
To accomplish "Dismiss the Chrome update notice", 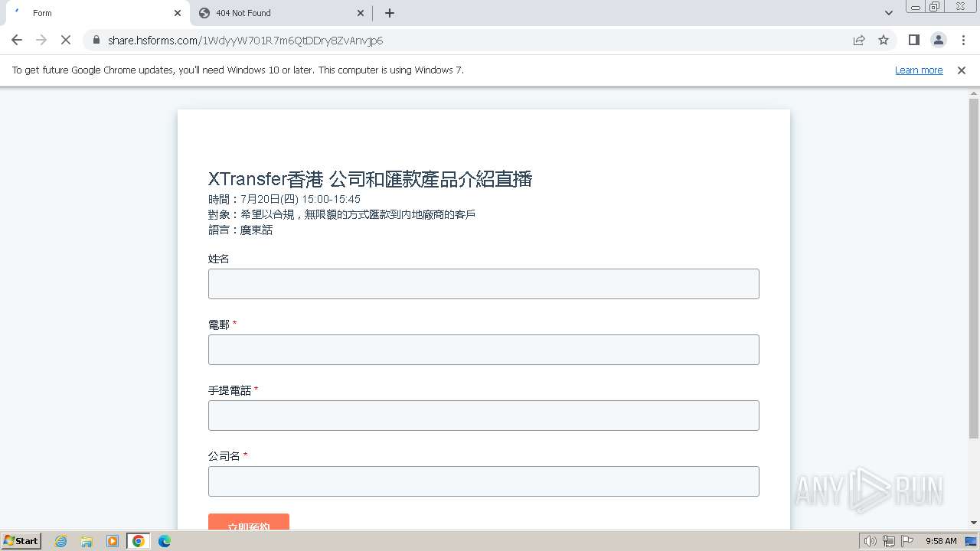I will [x=962, y=70].
